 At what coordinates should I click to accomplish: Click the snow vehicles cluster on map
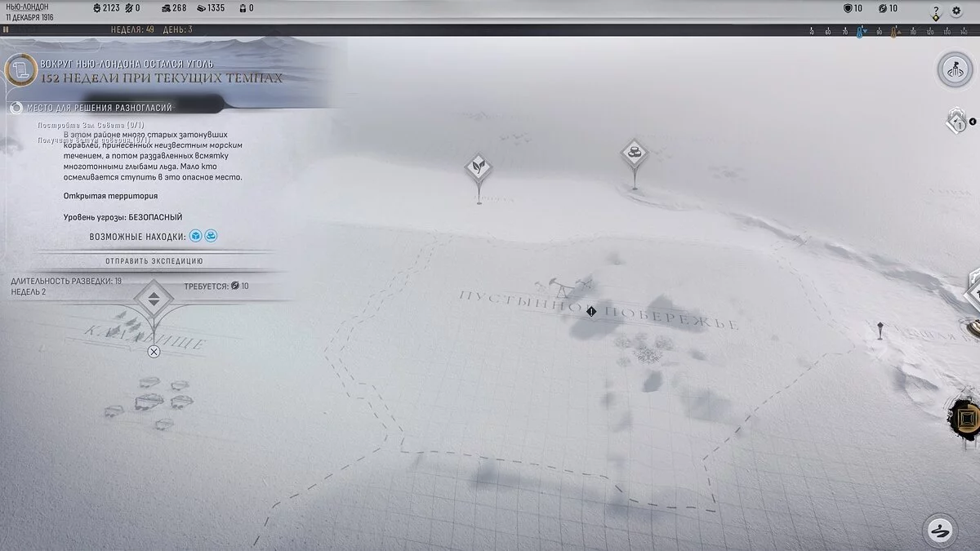click(x=149, y=401)
